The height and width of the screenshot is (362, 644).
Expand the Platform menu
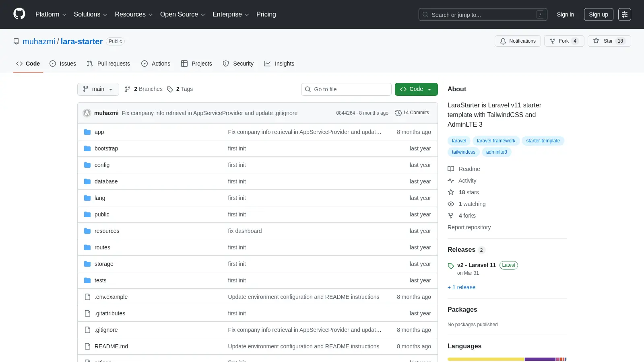(51, 14)
